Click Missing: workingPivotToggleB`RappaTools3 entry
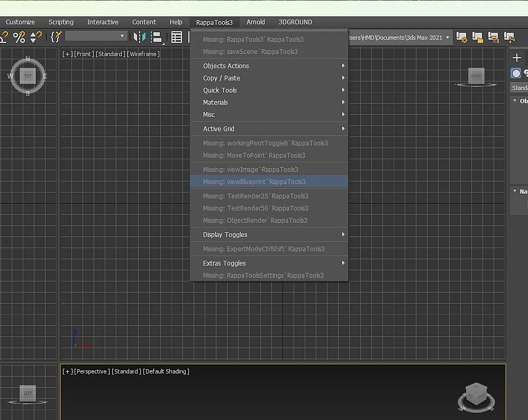The width and height of the screenshot is (528, 420). pyautogui.click(x=269, y=143)
